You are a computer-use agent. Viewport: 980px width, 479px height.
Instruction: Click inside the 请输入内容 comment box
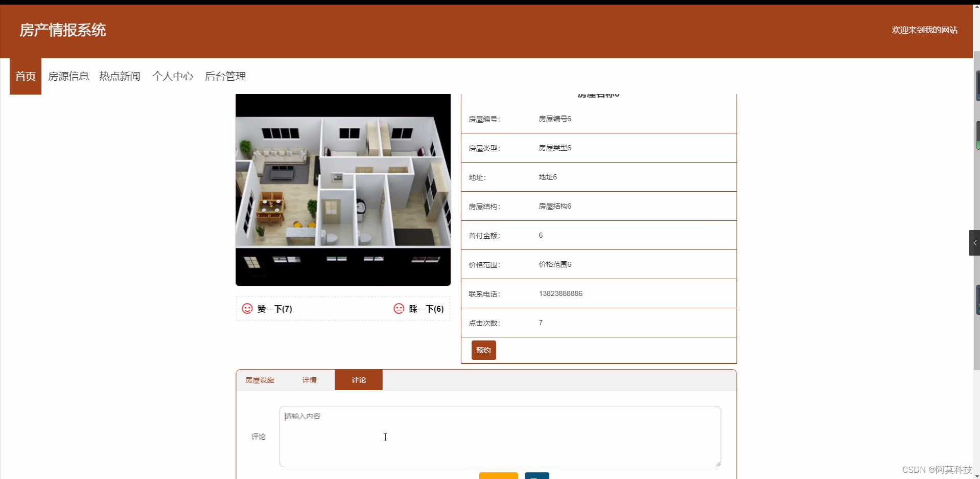click(499, 436)
